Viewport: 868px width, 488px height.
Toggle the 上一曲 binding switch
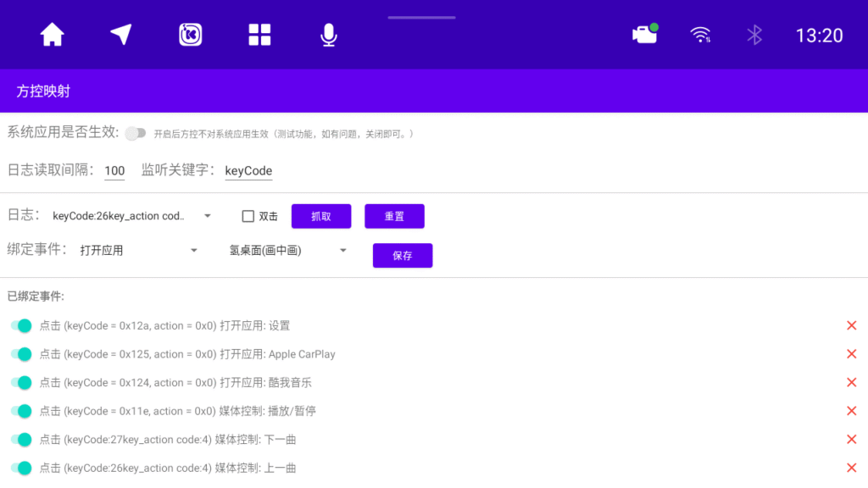(21, 468)
